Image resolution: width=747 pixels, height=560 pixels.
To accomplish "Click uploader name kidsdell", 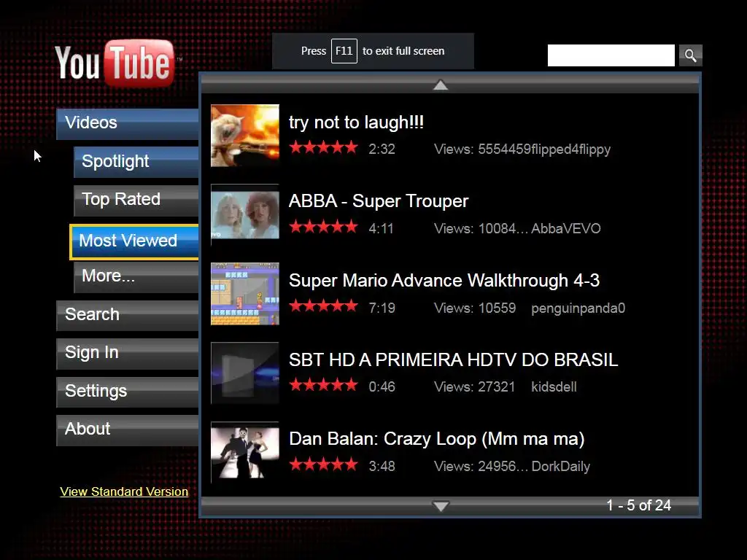I will tap(554, 386).
